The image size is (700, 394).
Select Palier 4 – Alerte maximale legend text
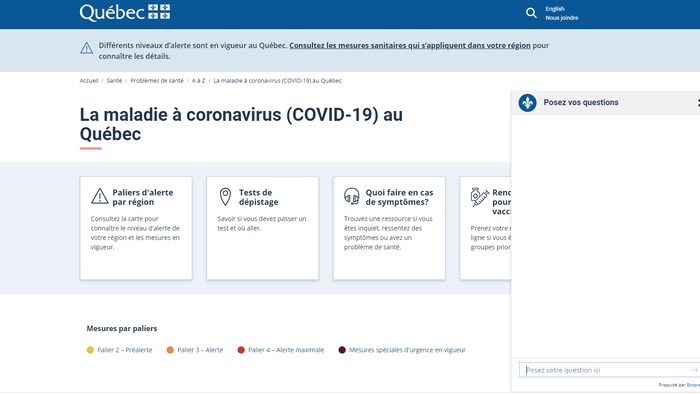pos(286,350)
